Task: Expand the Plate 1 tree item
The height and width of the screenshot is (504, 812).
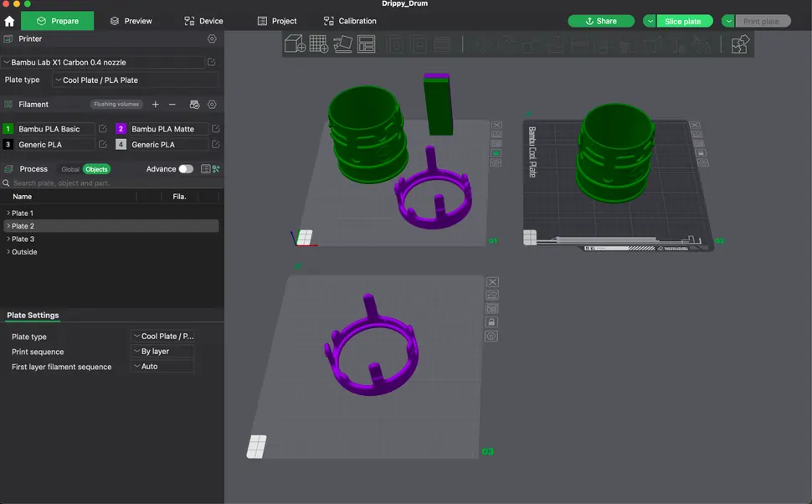Action: [8, 213]
